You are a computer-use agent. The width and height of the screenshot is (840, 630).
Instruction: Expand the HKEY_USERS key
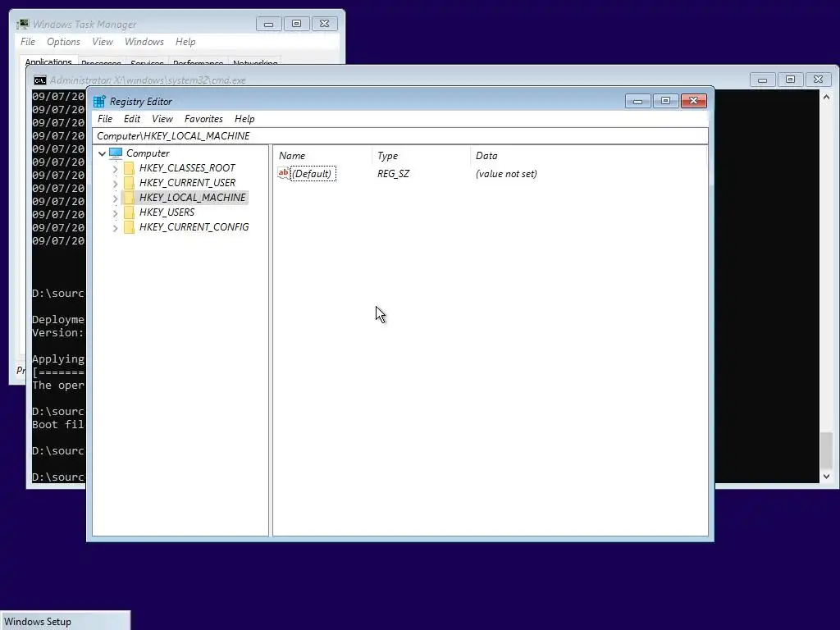point(115,212)
